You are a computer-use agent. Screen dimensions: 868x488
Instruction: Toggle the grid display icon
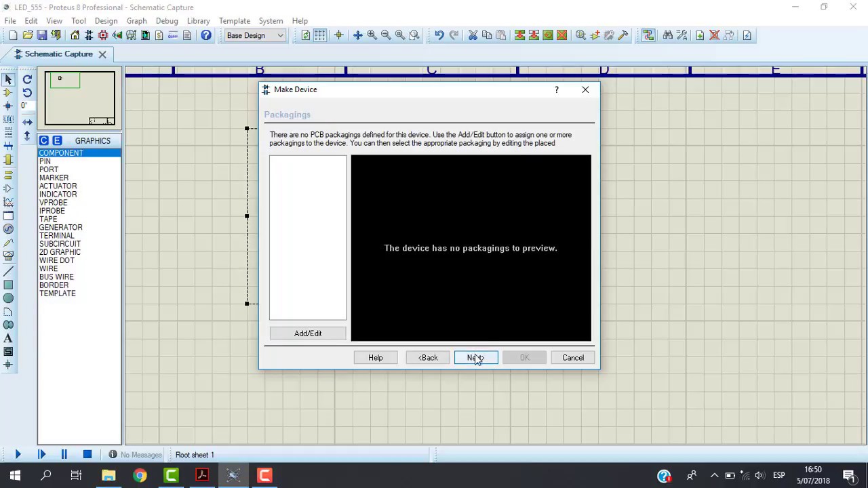[x=320, y=35]
